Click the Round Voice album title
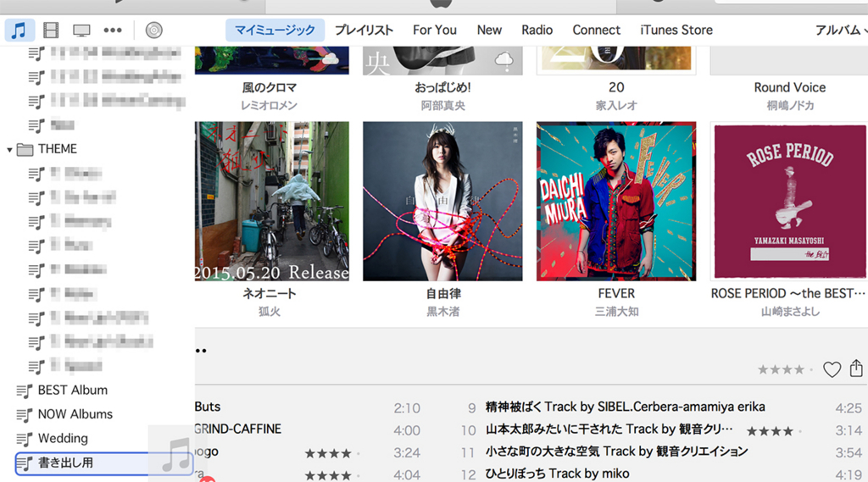Screen dimensions: 868x482 [x=790, y=87]
